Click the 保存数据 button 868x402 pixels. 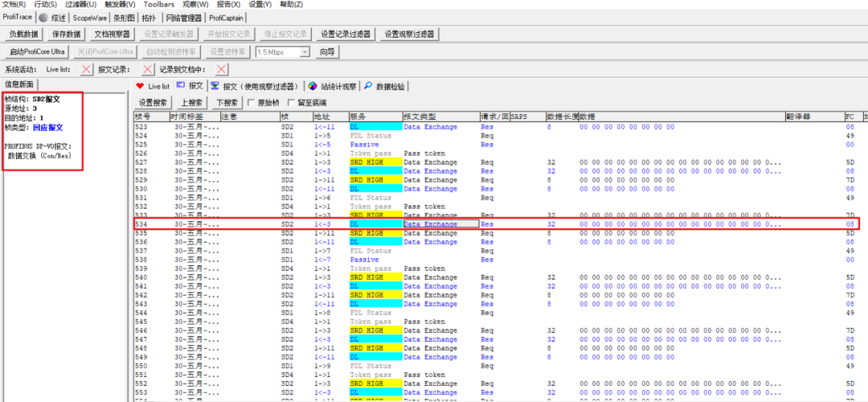[67, 35]
